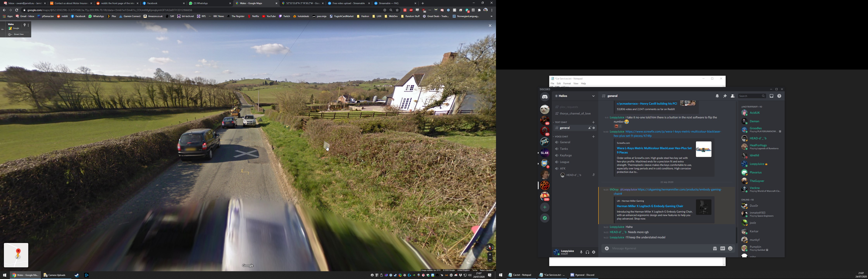
Task: Bookmark page with Chrome star icon
Action: [x=397, y=10]
